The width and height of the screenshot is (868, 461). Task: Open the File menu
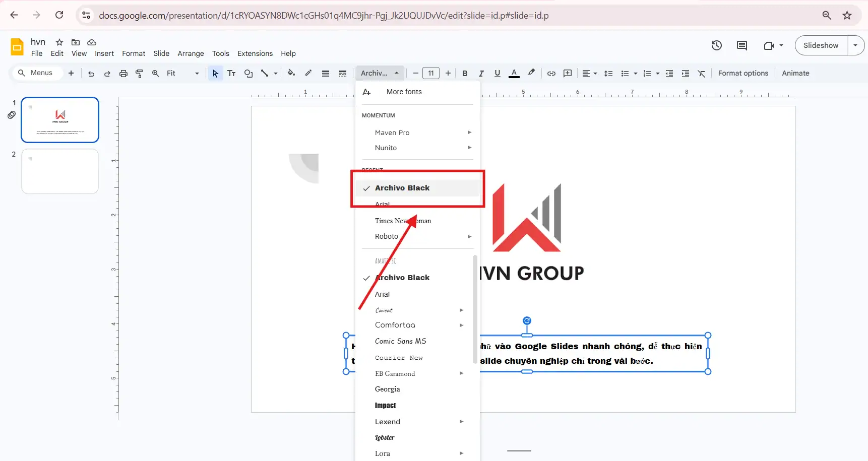coord(37,53)
